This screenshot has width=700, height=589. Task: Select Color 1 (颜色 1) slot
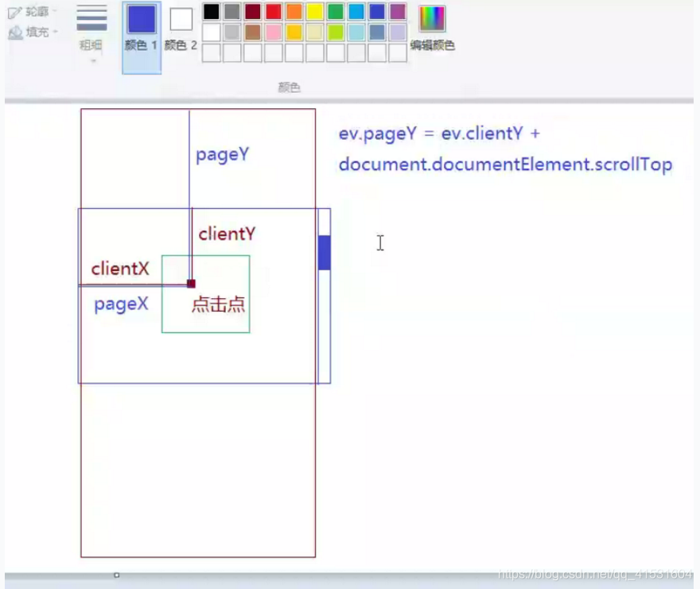(142, 37)
